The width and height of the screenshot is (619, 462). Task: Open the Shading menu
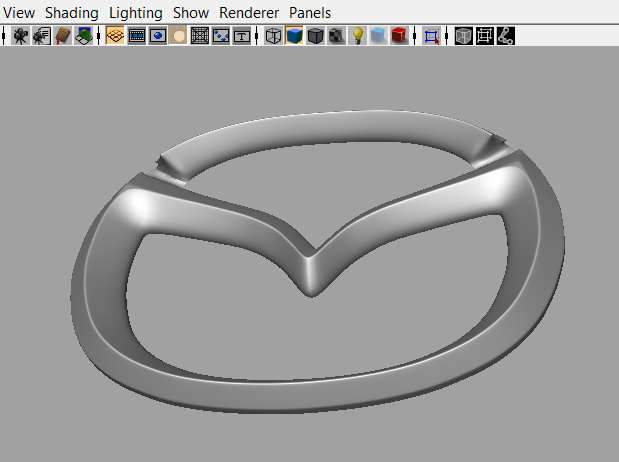[x=71, y=13]
